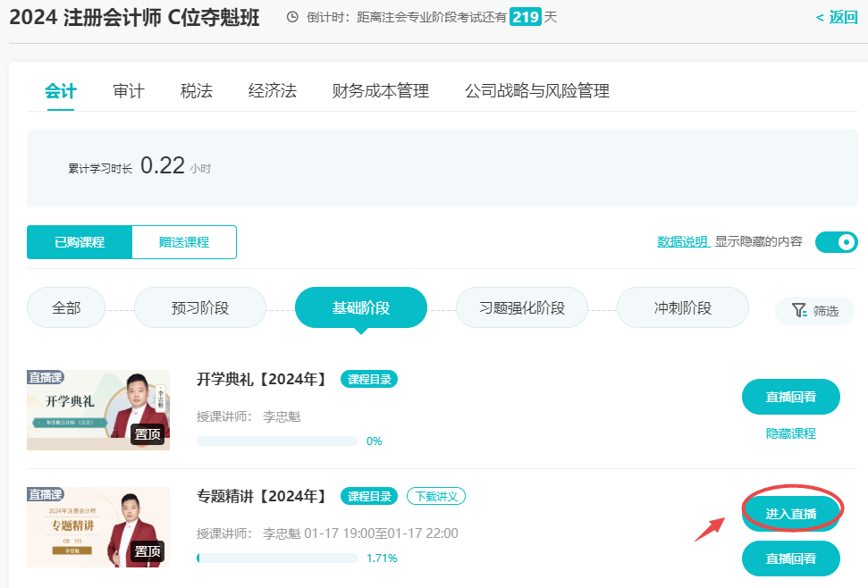Viewport: 868px width, 588px height.
Task: Click the 专题精讲 course cover image
Action: 97,526
